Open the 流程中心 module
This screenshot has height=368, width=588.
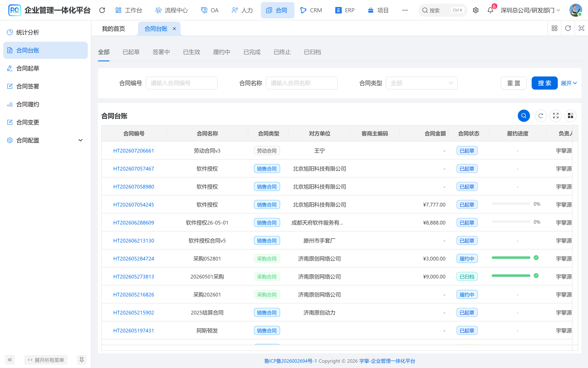[171, 10]
